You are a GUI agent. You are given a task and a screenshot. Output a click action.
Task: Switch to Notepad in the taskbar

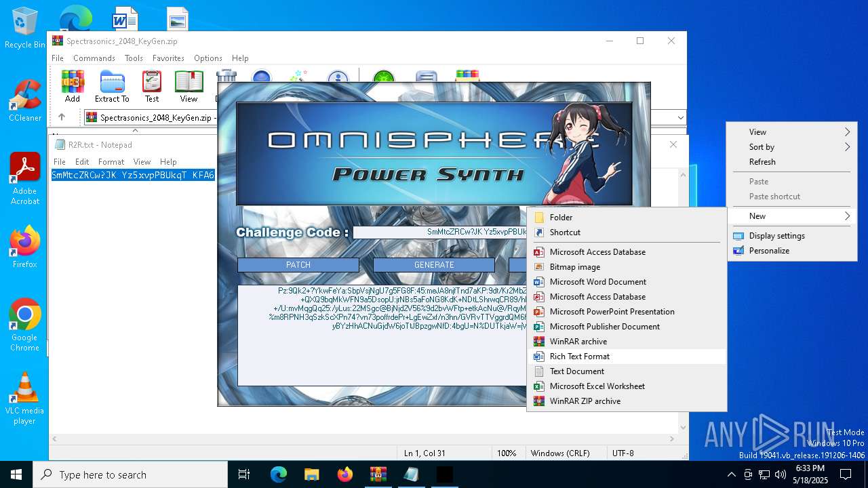(x=411, y=474)
